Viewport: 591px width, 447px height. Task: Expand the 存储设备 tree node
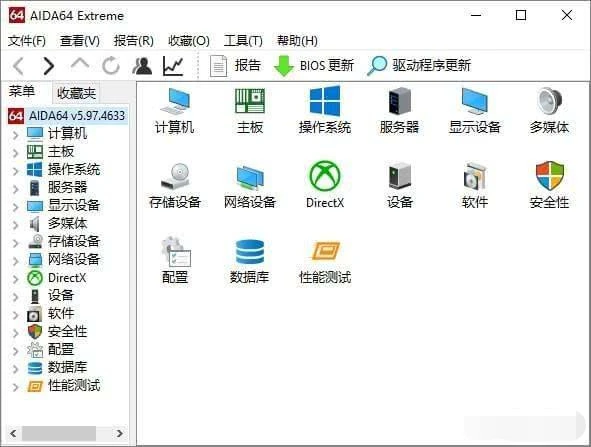[15, 243]
